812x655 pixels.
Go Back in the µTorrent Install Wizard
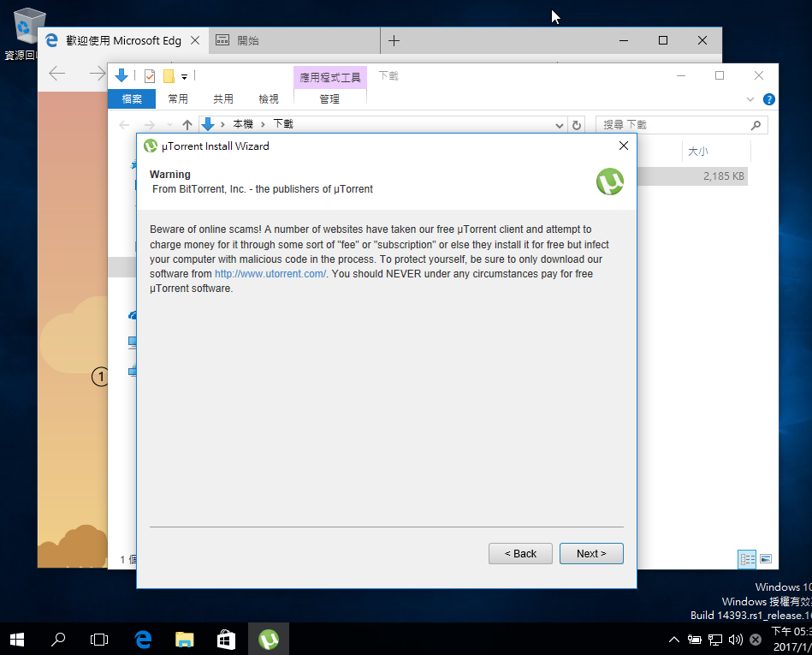point(520,553)
